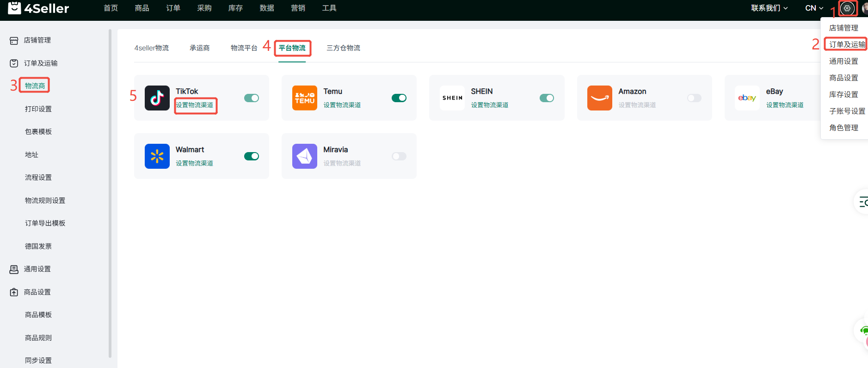
Task: Click the 商品设置 sidebar icon
Action: [14, 292]
